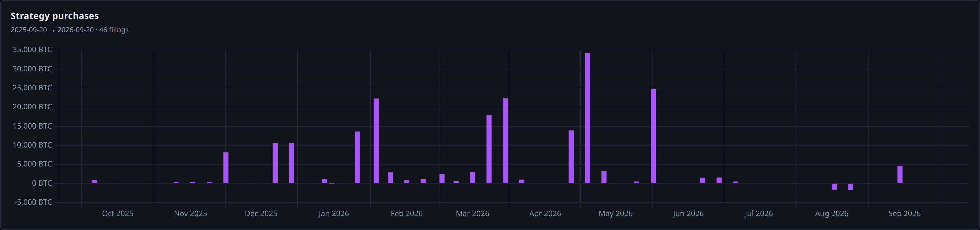The width and height of the screenshot is (980, 230).
Task: Click the "Oct 2025" month label
Action: point(117,213)
